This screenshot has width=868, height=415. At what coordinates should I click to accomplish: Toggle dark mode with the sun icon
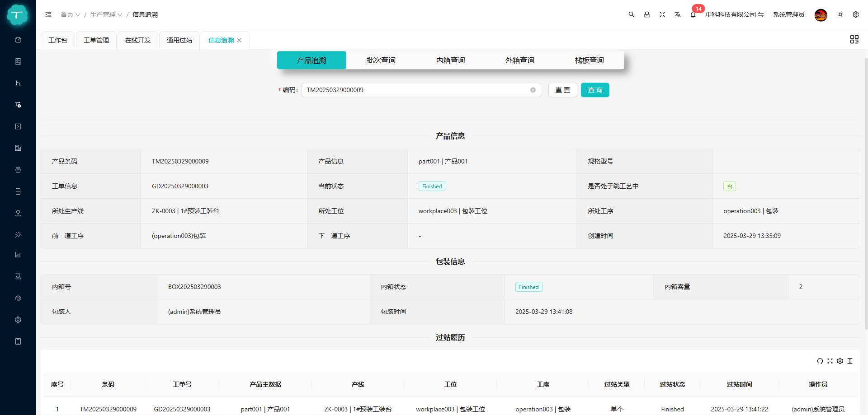click(840, 14)
